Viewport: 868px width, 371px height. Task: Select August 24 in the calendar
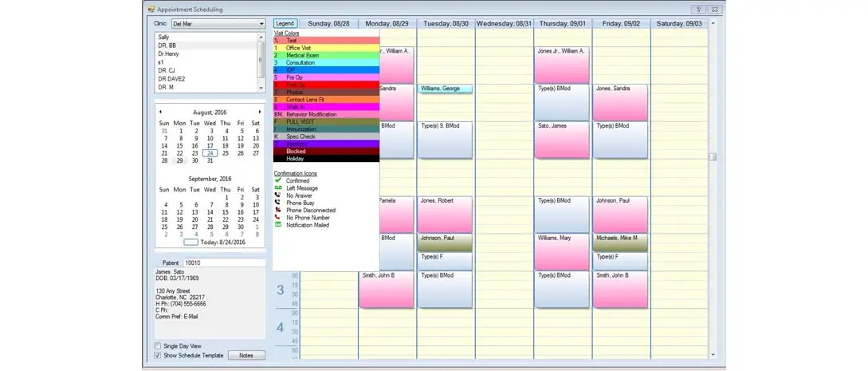tap(210, 153)
